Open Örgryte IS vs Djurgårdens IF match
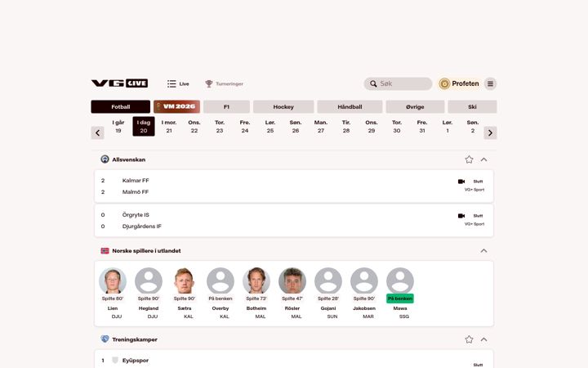 (294, 221)
